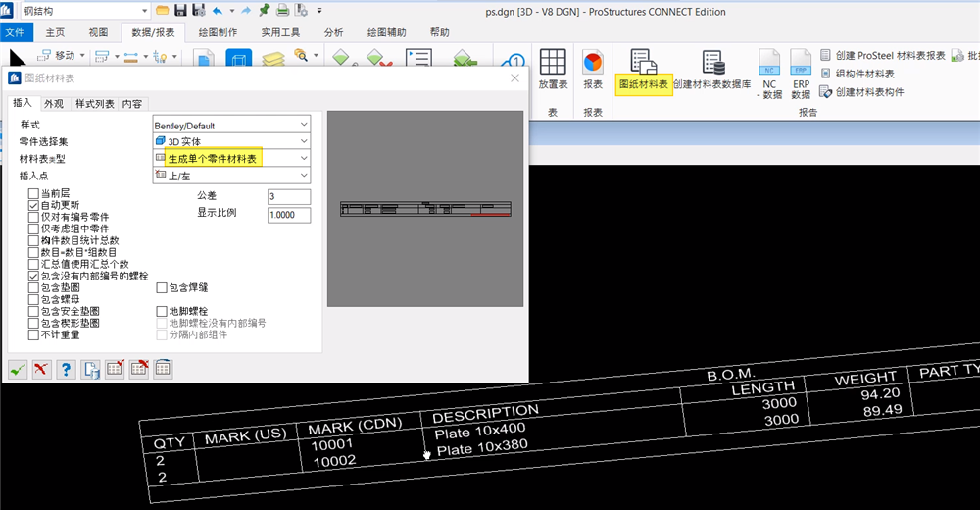Open the 实用工具 ribbon tab

[280, 32]
